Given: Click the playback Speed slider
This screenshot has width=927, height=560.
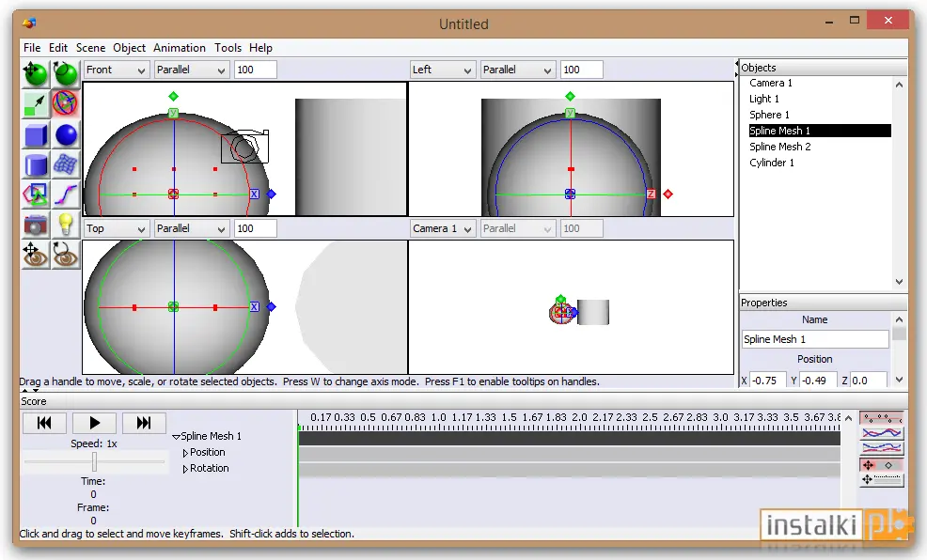Looking at the screenshot, I should click(94, 462).
